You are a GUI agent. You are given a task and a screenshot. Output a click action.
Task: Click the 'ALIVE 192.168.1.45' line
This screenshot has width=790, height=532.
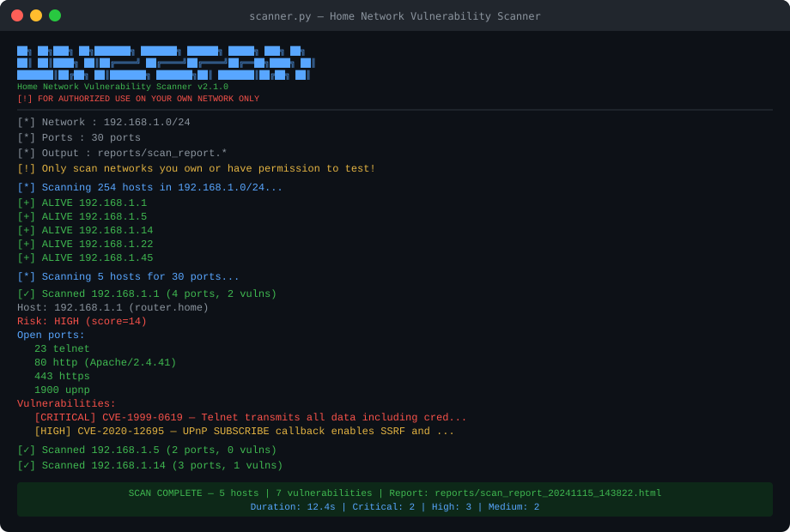pyautogui.click(x=85, y=258)
